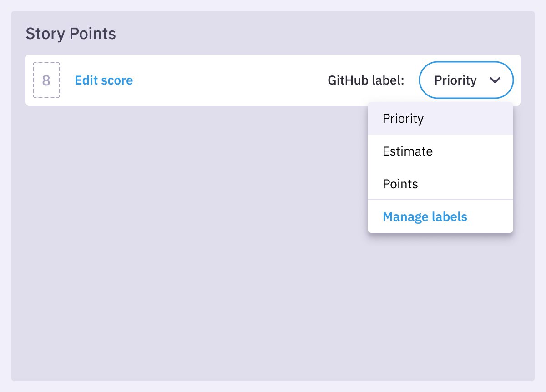
Task: Click Manage labels at the menu bottom
Action: (x=425, y=216)
